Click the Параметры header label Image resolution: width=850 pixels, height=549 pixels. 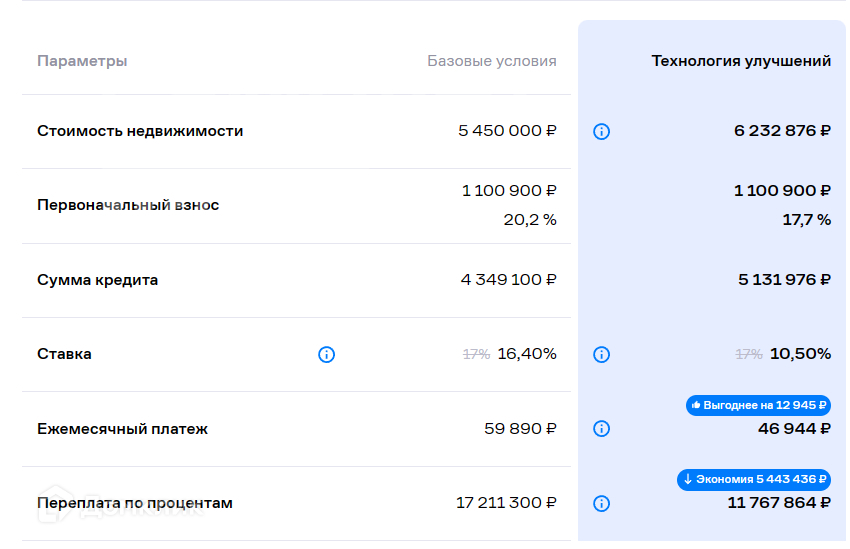pyautogui.click(x=82, y=61)
